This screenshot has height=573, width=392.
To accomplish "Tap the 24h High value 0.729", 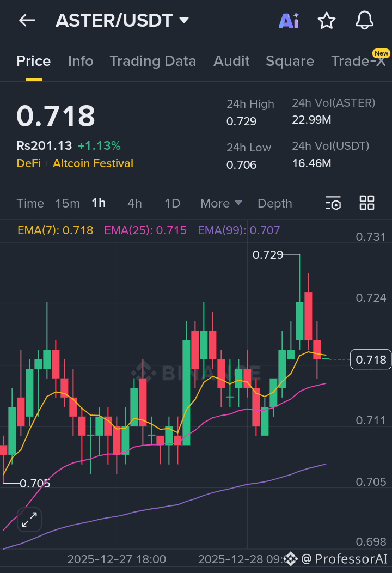I will (241, 121).
